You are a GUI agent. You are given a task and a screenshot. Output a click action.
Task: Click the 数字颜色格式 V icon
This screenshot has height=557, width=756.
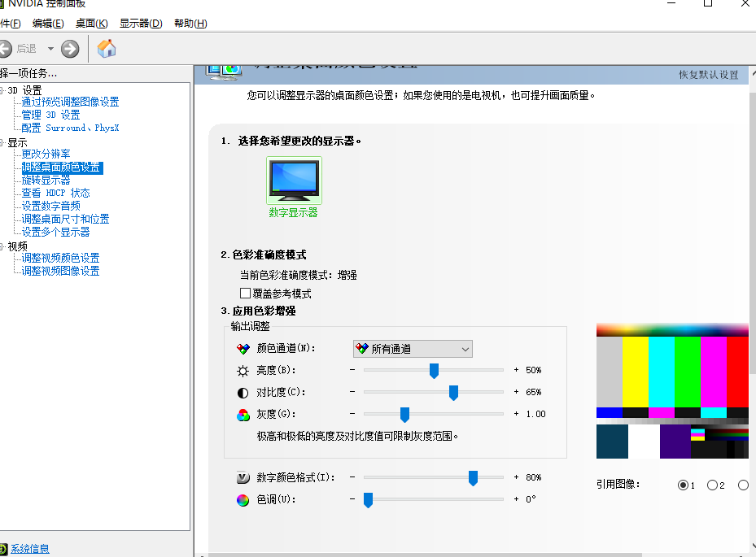243,477
